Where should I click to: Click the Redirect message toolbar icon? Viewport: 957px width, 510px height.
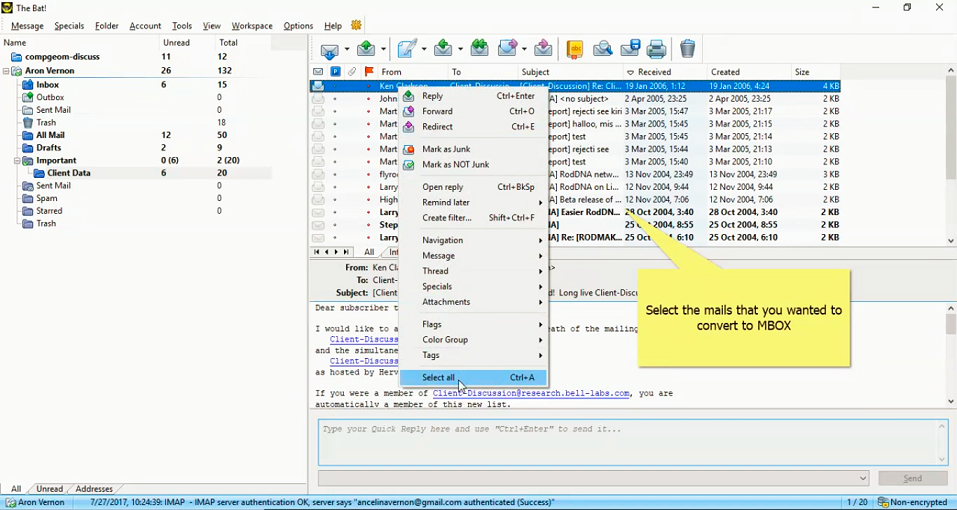point(543,49)
